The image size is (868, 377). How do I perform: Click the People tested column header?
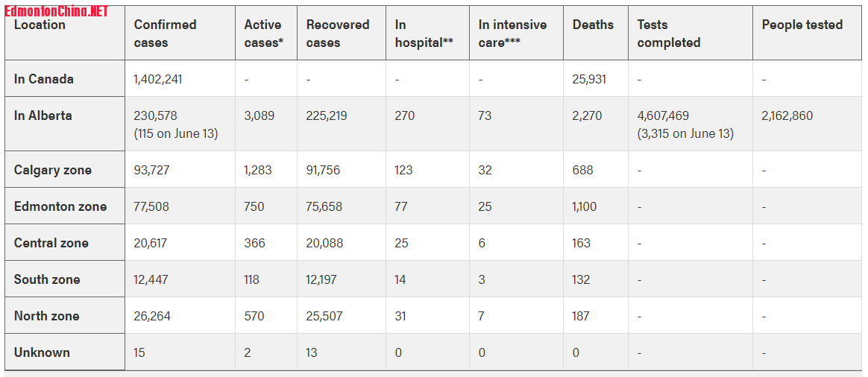802,25
